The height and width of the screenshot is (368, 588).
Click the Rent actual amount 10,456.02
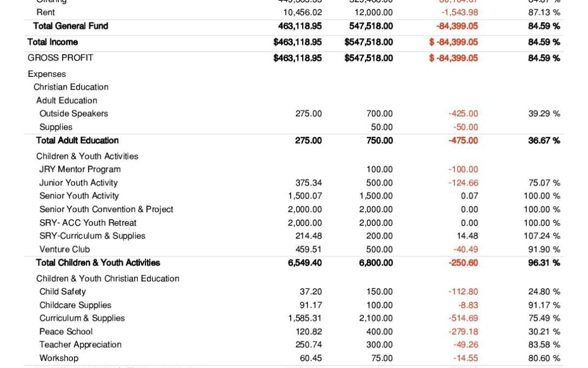point(302,13)
